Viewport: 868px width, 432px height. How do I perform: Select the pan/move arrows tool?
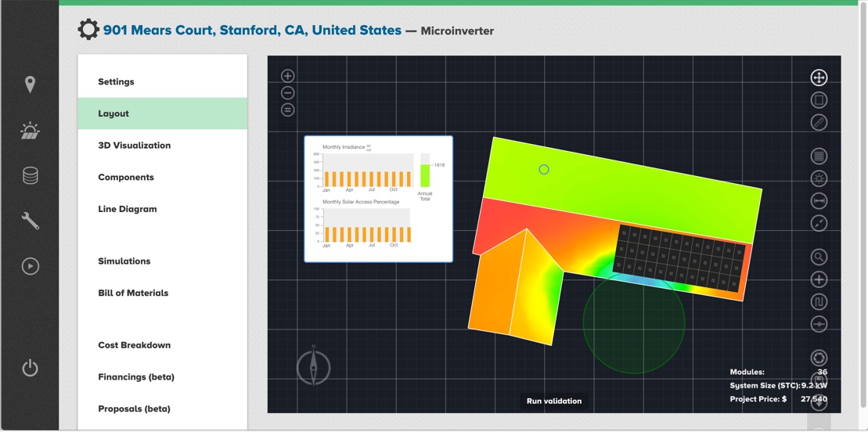[x=819, y=77]
